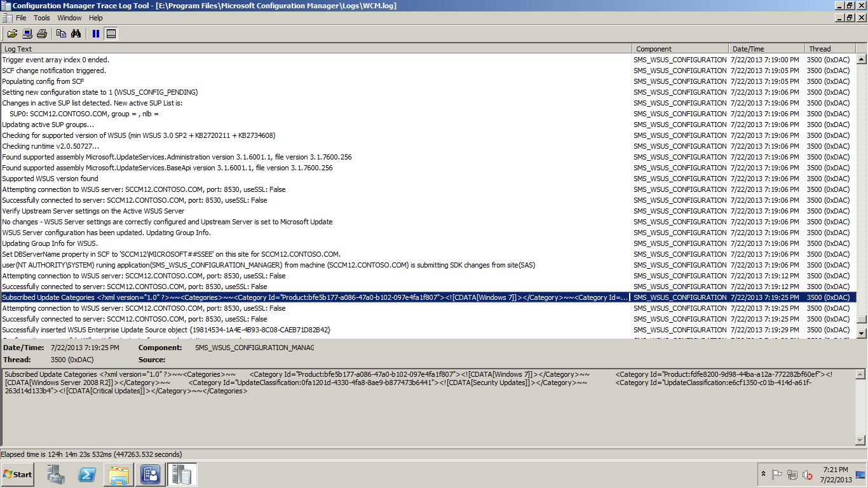
Task: Open the Help menu
Action: [96, 18]
